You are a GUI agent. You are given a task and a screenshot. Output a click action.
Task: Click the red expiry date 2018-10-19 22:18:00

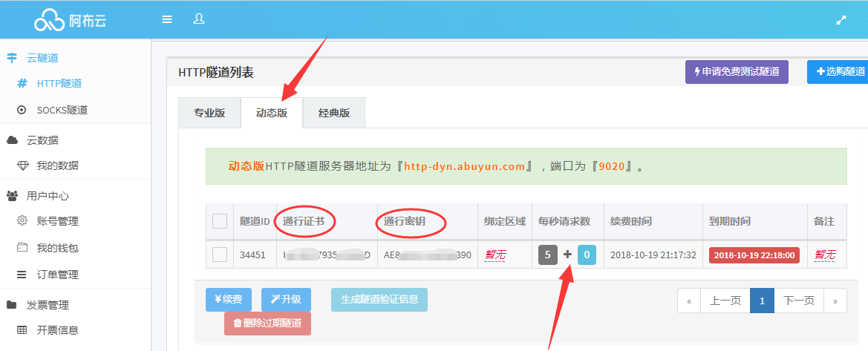pyautogui.click(x=754, y=255)
